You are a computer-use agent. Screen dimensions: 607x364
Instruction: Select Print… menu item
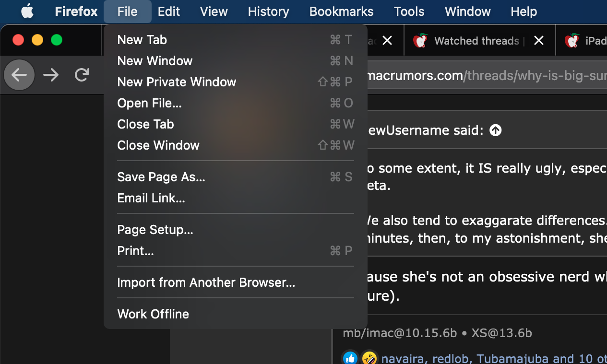click(x=236, y=251)
